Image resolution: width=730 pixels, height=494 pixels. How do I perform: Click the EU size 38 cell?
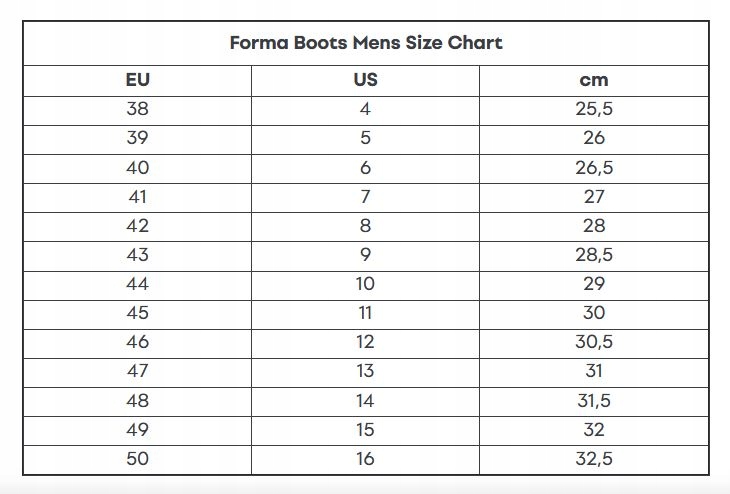click(138, 110)
